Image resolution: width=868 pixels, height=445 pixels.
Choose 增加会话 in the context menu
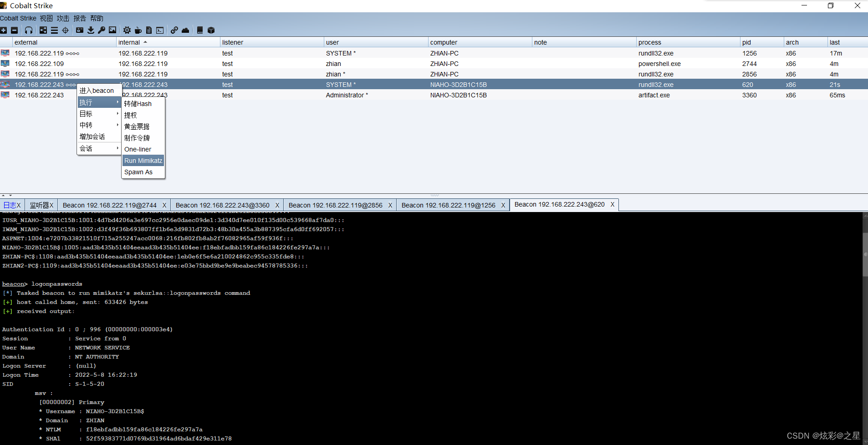(x=99, y=137)
